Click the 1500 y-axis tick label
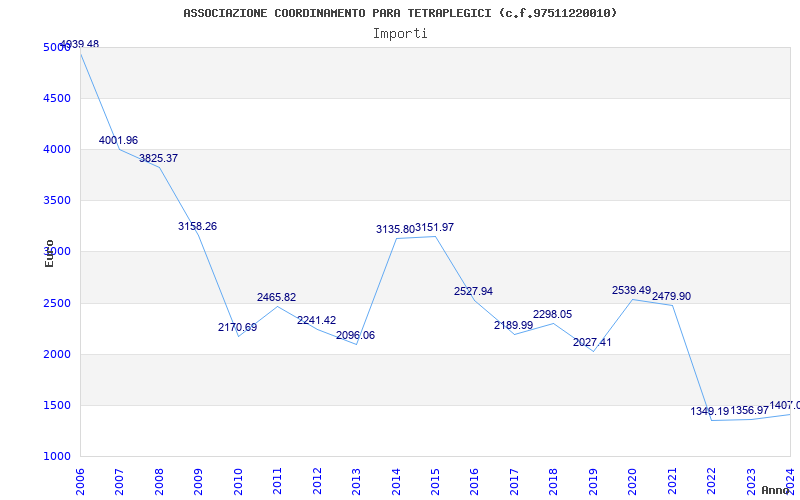Screen dimensions: 800x500 [x=57, y=405]
